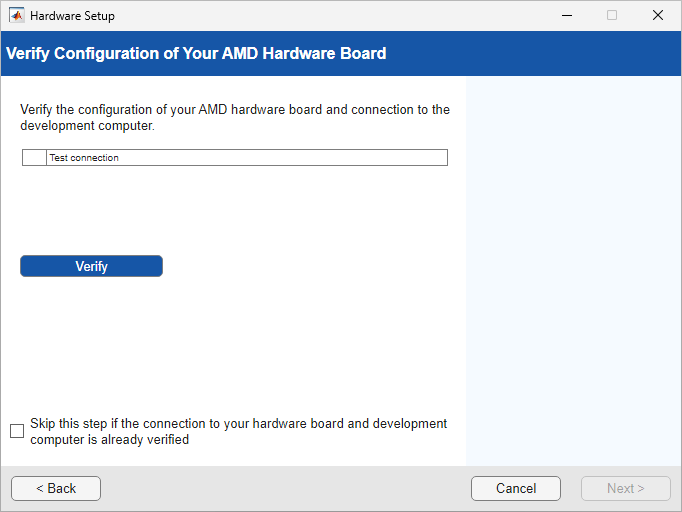Click empty space between Test connection and Verify

tap(235, 210)
